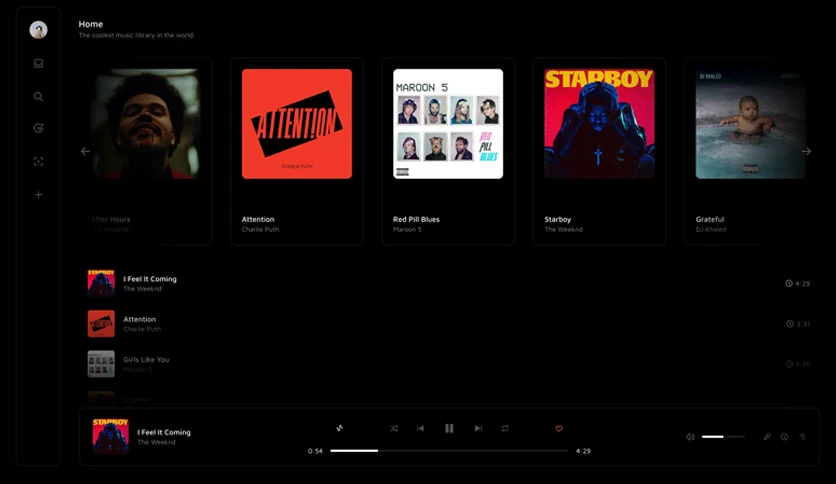
Task: Open the recent history sidebar icon
Action: [x=38, y=128]
